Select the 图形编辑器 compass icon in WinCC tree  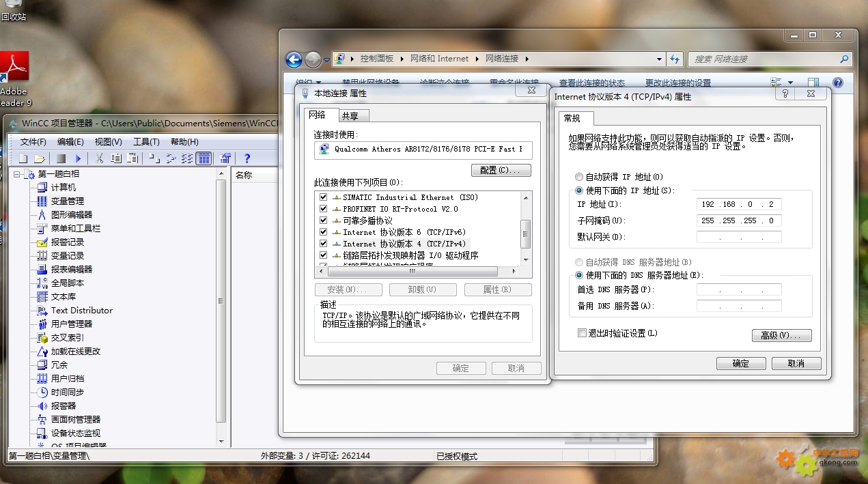(42, 214)
